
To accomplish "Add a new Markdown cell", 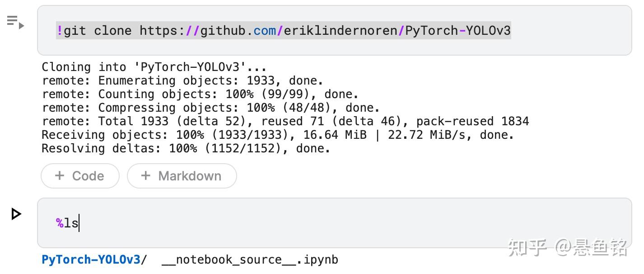I will 182,176.
